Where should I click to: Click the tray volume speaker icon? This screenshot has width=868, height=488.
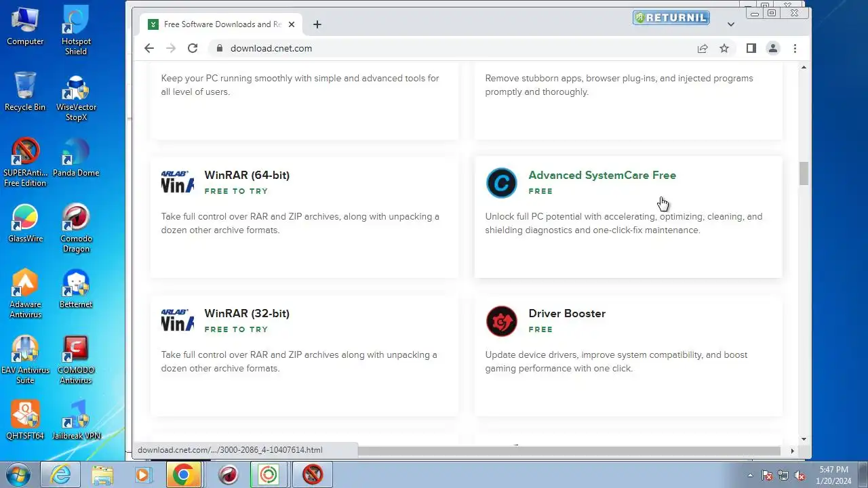click(x=800, y=475)
